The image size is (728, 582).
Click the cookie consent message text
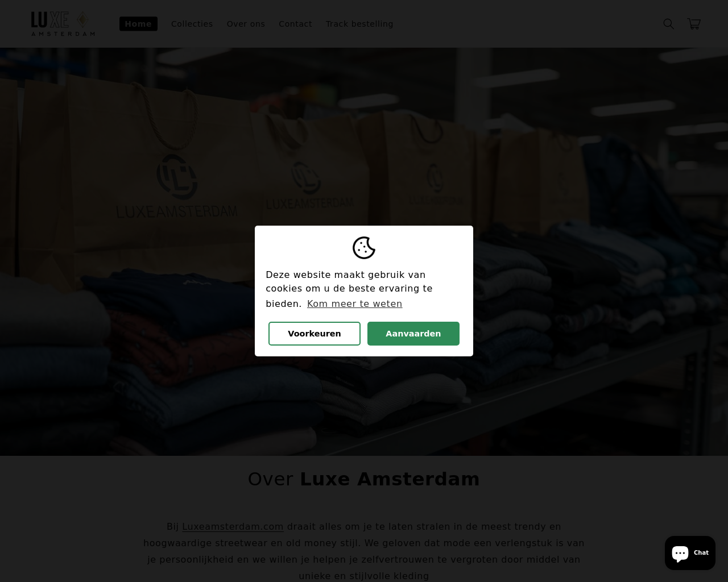(349, 289)
